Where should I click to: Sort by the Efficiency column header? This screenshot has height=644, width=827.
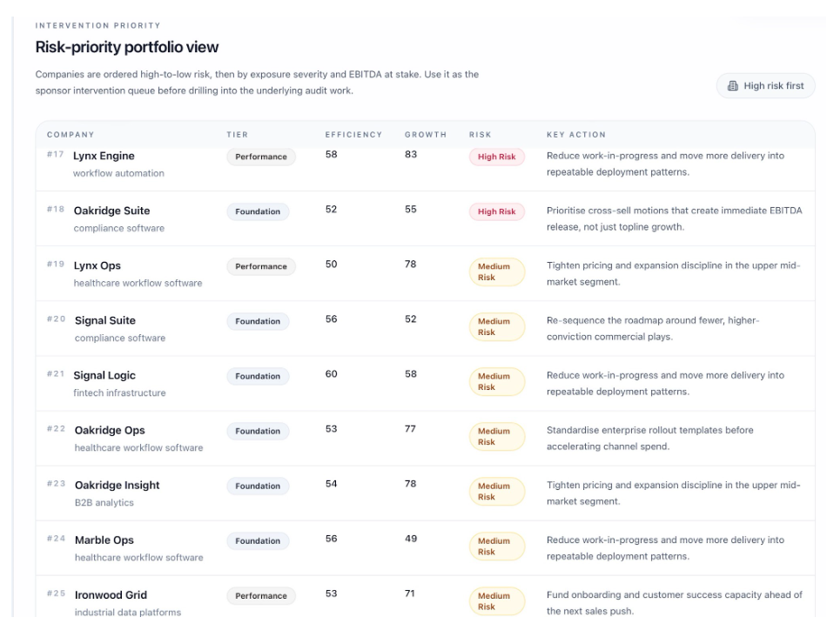pos(353,135)
